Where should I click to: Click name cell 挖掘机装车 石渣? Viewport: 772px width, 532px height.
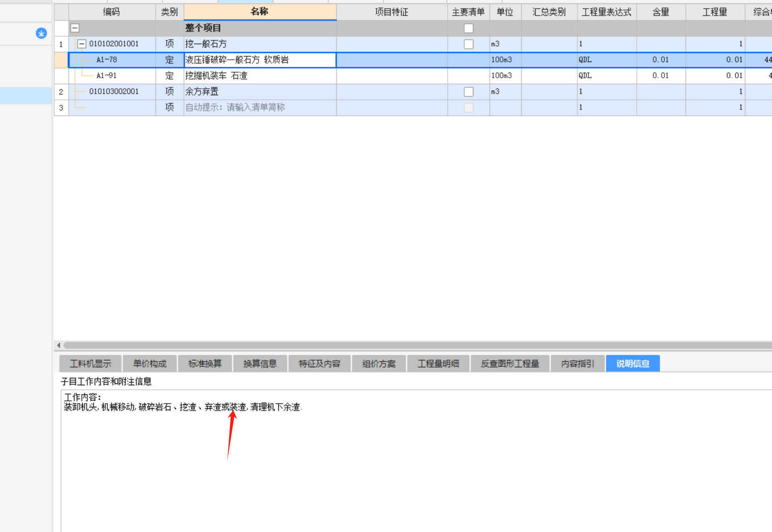tap(260, 75)
